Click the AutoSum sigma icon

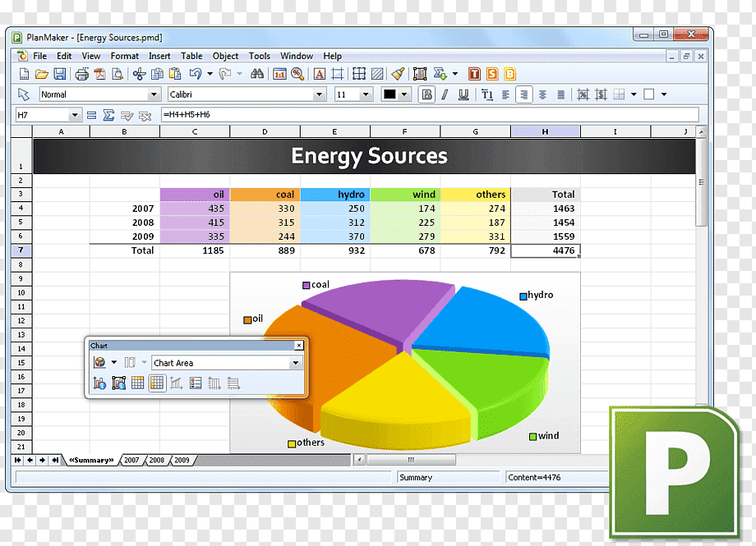[109, 115]
